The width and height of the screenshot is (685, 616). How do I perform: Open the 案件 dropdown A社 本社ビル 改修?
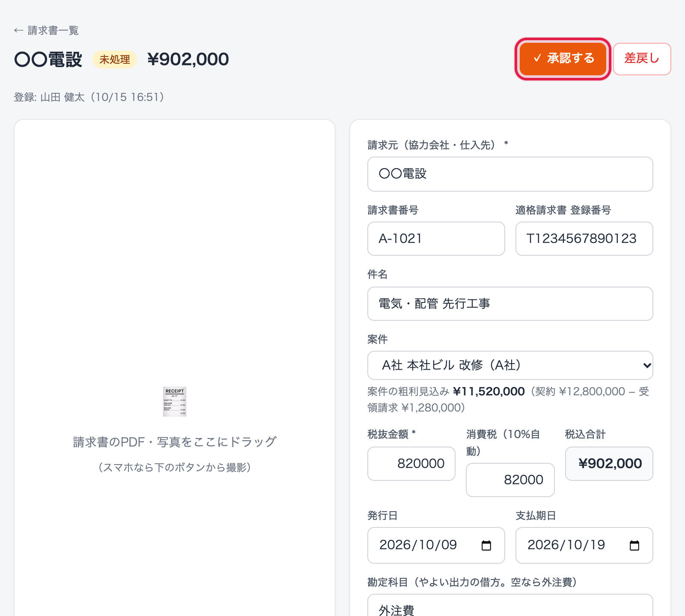point(510,365)
